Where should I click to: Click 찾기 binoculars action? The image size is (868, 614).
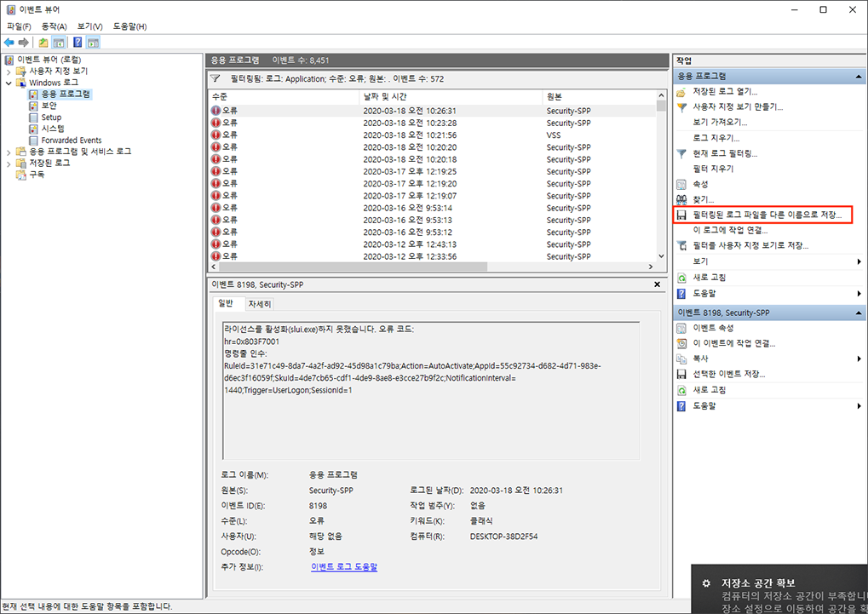click(x=703, y=199)
